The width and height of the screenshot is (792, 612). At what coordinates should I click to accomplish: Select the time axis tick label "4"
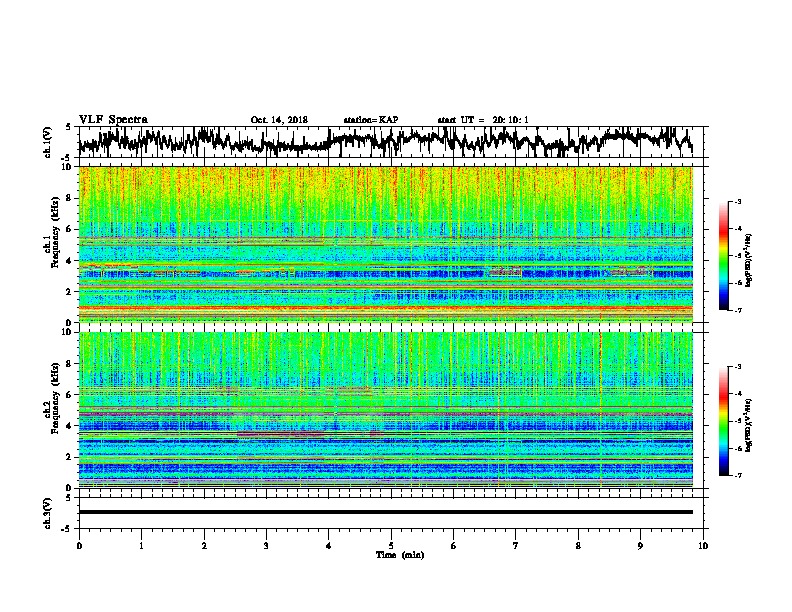329,545
